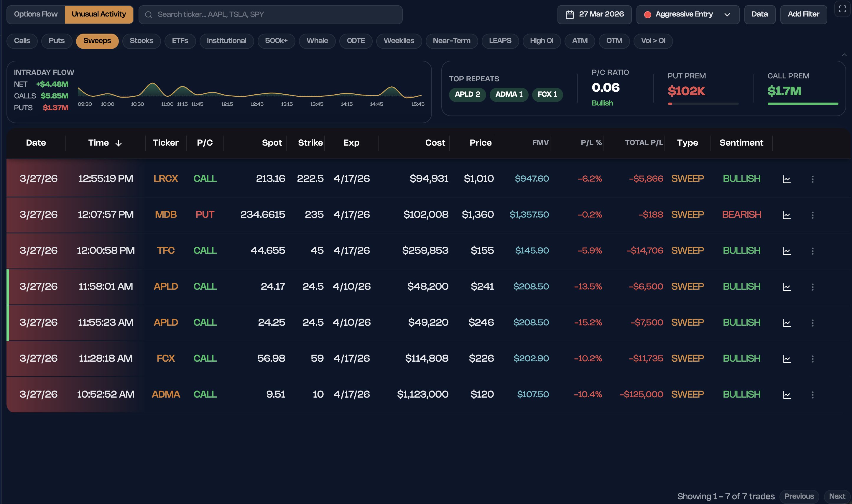Open chart icon for ADMA row
The image size is (852, 504).
point(787,395)
